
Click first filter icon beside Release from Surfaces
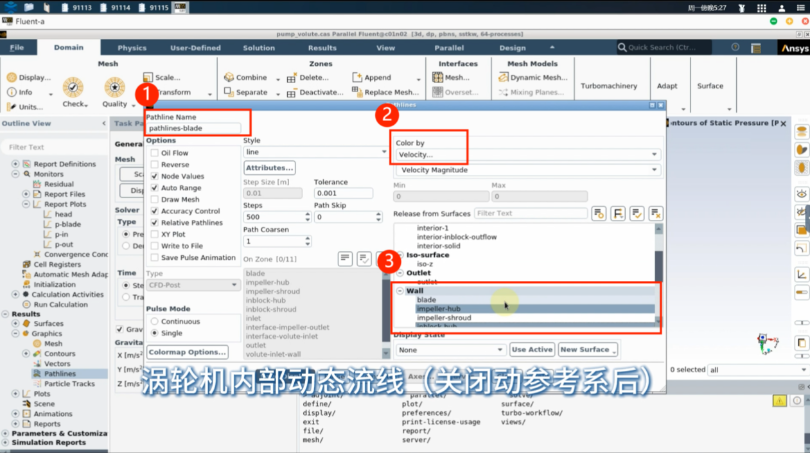(599, 213)
